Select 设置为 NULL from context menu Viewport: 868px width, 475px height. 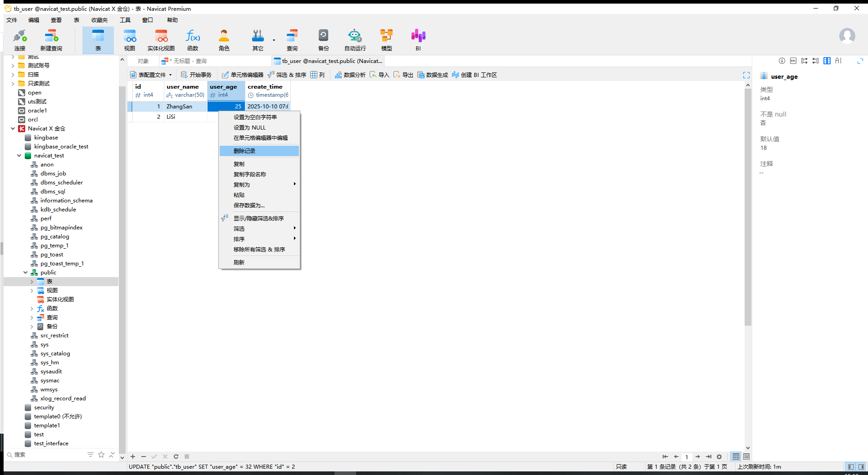[259, 128]
